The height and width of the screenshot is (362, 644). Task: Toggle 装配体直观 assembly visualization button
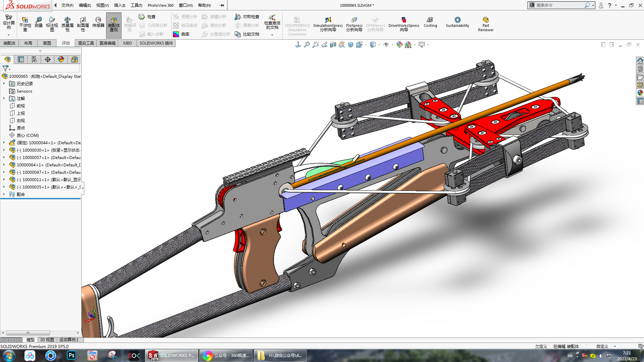(114, 23)
